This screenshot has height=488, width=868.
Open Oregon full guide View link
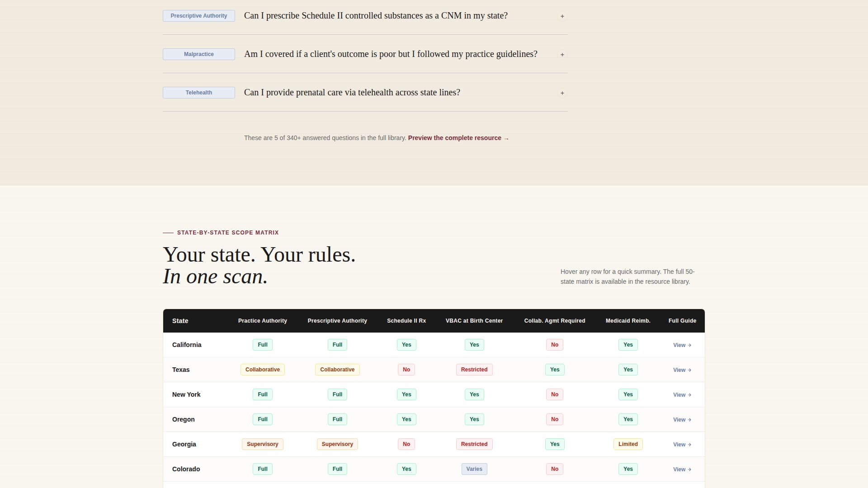[x=682, y=420]
